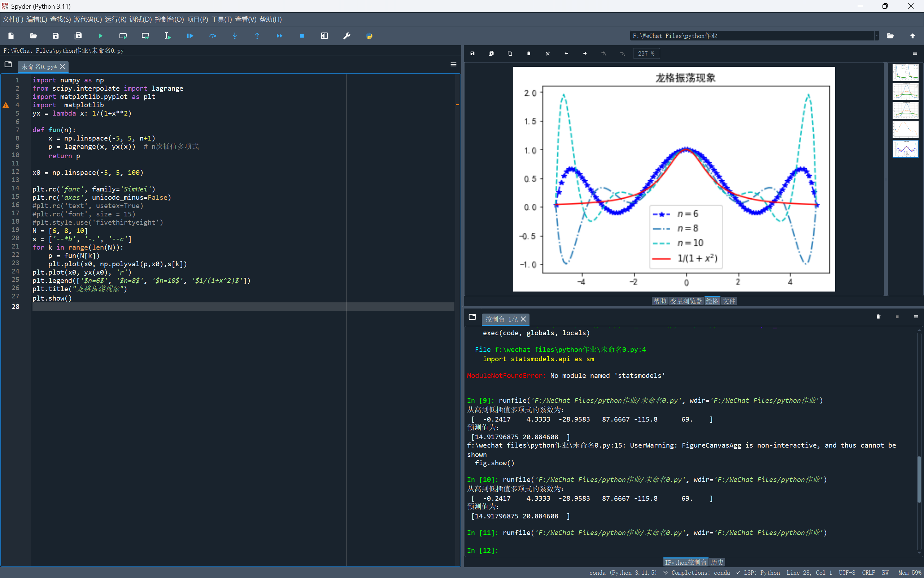Step into function debug icon

pyautogui.click(x=235, y=35)
